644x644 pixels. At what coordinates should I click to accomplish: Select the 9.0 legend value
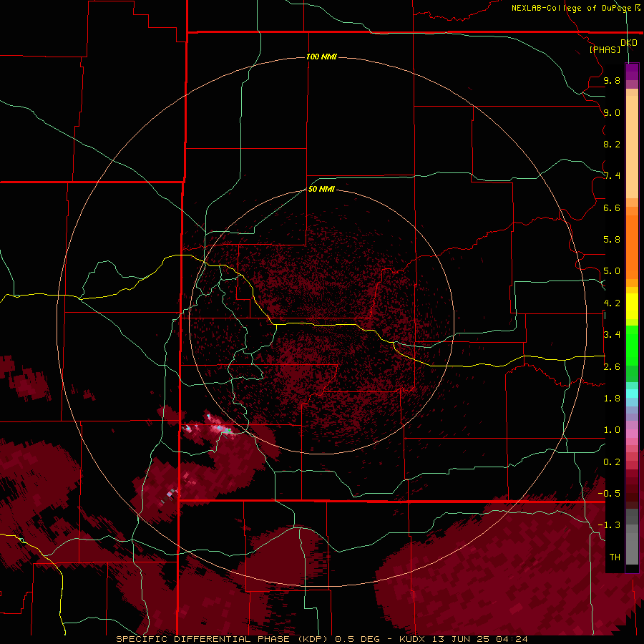[x=612, y=112]
